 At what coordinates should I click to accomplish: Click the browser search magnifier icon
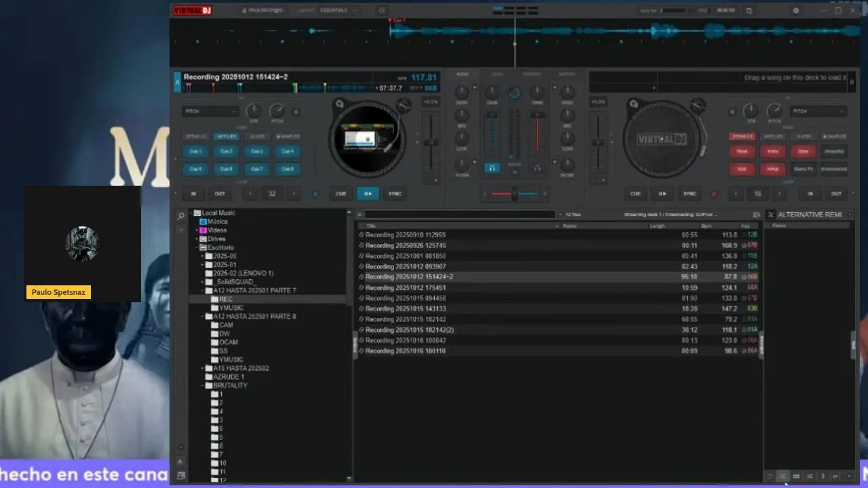[181, 216]
